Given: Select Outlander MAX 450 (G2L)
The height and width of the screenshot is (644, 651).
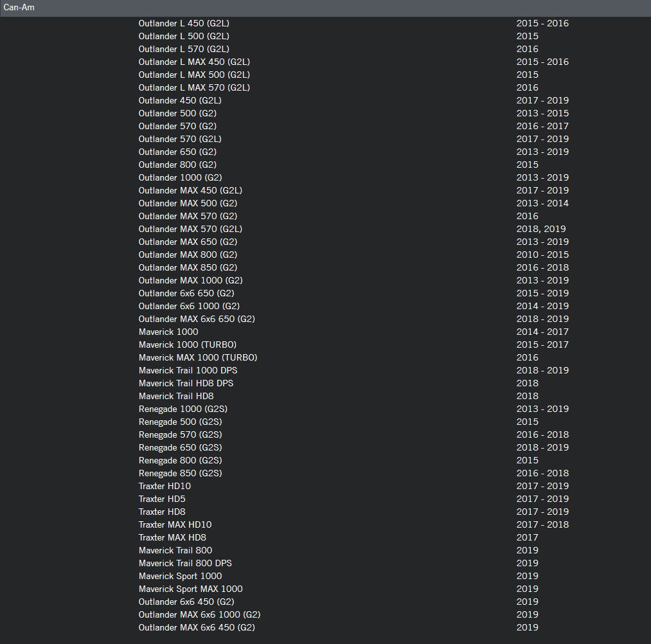Looking at the screenshot, I should [x=191, y=191].
